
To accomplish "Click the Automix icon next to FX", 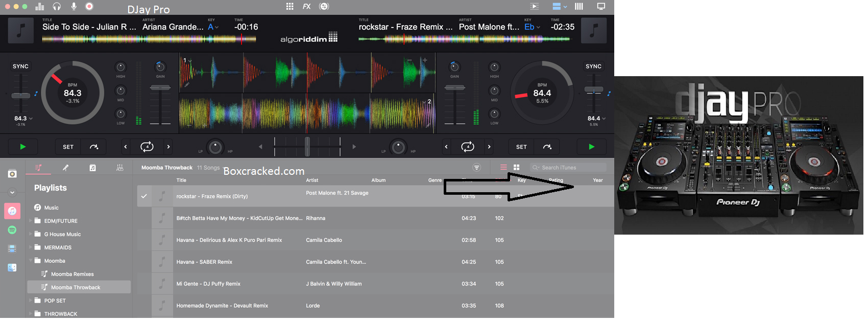I will [x=324, y=7].
